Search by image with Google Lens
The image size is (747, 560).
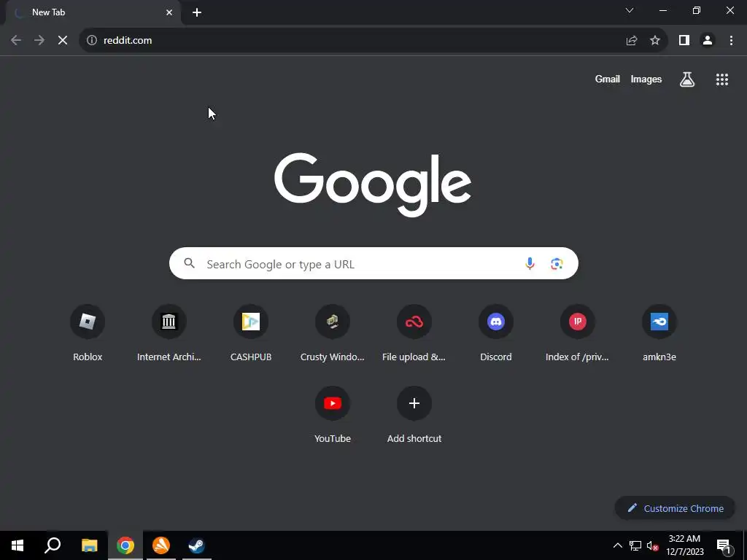pos(557,263)
